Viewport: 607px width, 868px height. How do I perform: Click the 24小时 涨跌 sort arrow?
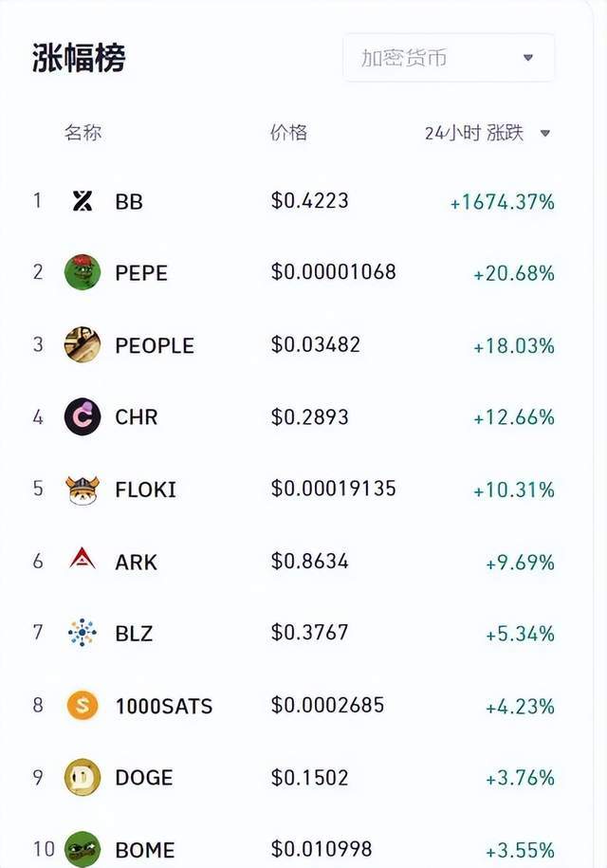coord(545,134)
